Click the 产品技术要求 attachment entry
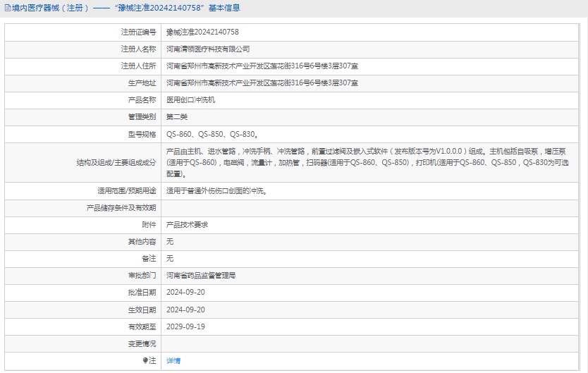This screenshot has width=588, height=373. coord(187,224)
